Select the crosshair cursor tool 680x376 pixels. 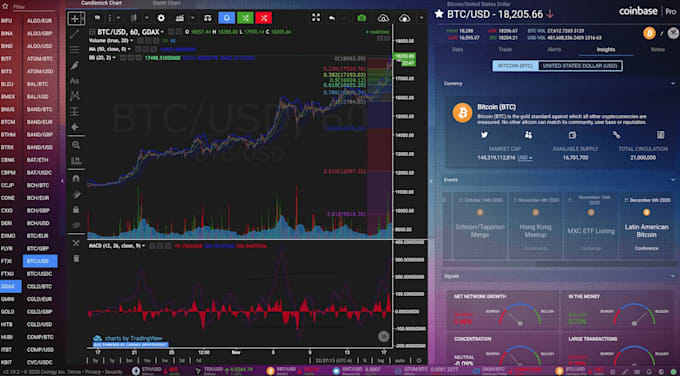pyautogui.click(x=75, y=18)
